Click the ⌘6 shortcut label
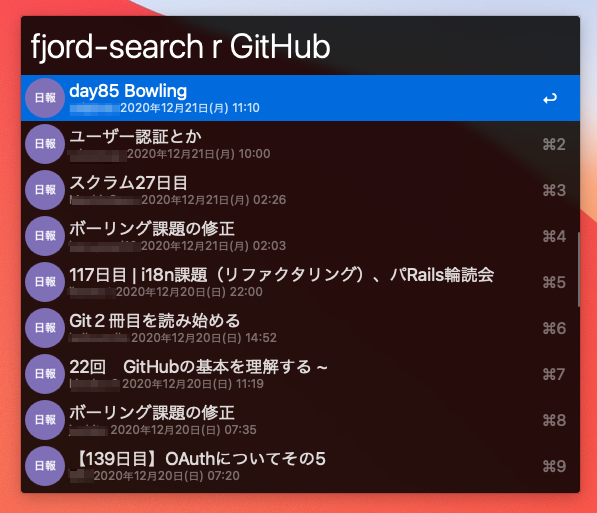597x513 pixels. coord(554,328)
